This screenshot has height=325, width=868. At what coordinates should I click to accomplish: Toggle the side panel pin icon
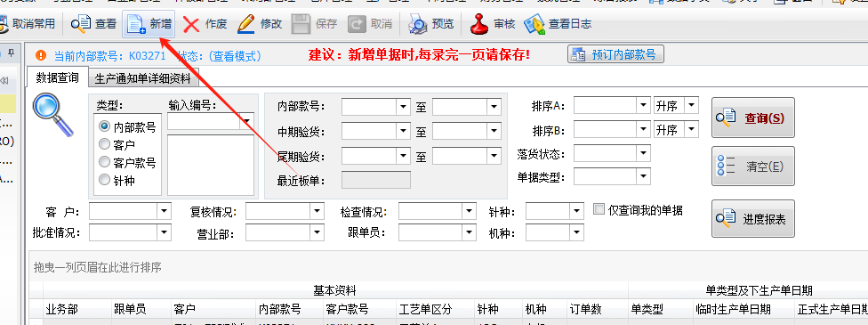(x=11, y=53)
